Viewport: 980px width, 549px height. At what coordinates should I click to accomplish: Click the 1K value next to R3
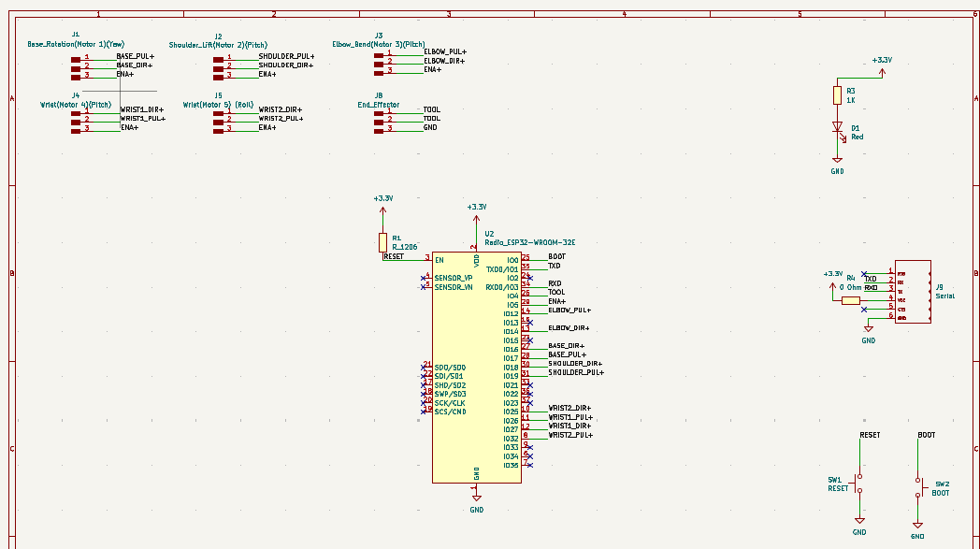point(851,100)
